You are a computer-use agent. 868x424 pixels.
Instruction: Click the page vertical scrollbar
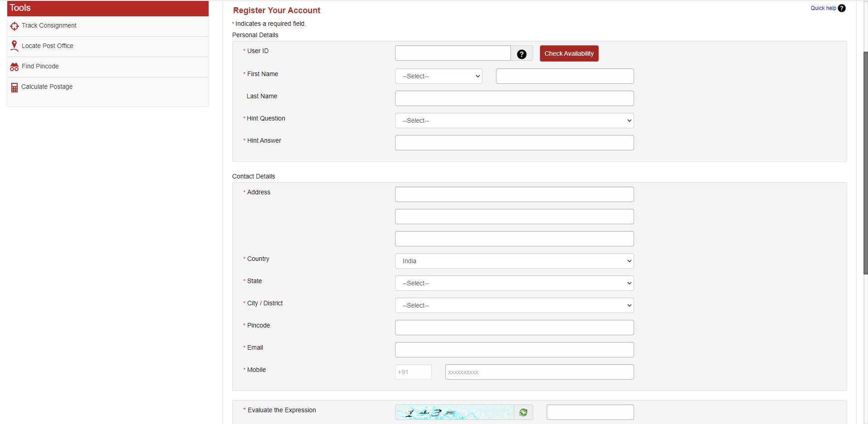pyautogui.click(x=865, y=163)
